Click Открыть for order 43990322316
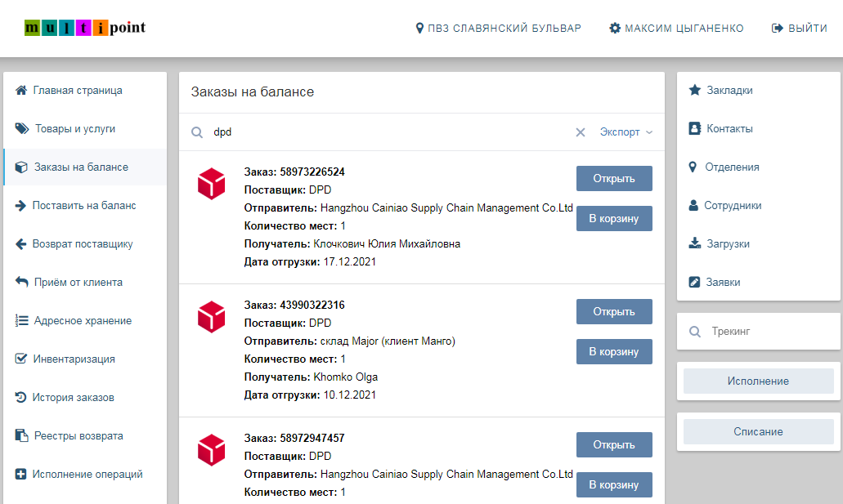843x504 pixels. click(x=614, y=312)
